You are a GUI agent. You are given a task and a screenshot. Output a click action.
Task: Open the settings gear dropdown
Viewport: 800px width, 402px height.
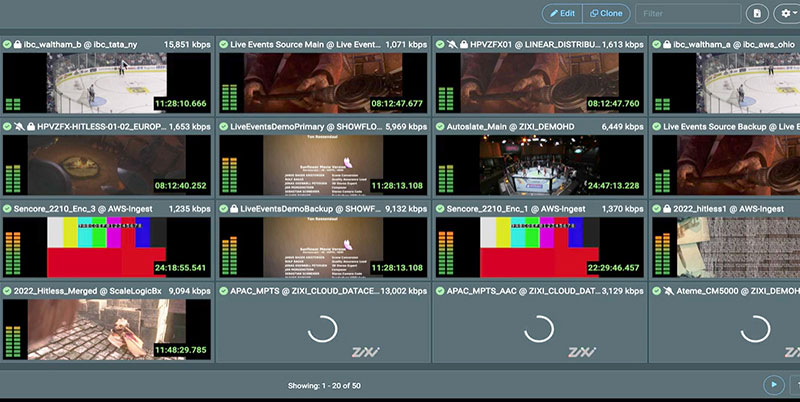coord(787,14)
